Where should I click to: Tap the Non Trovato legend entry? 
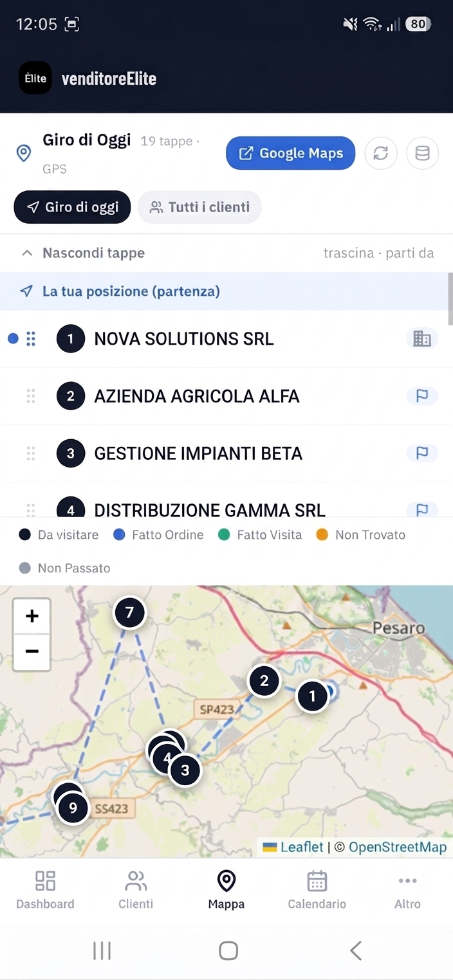coord(361,535)
